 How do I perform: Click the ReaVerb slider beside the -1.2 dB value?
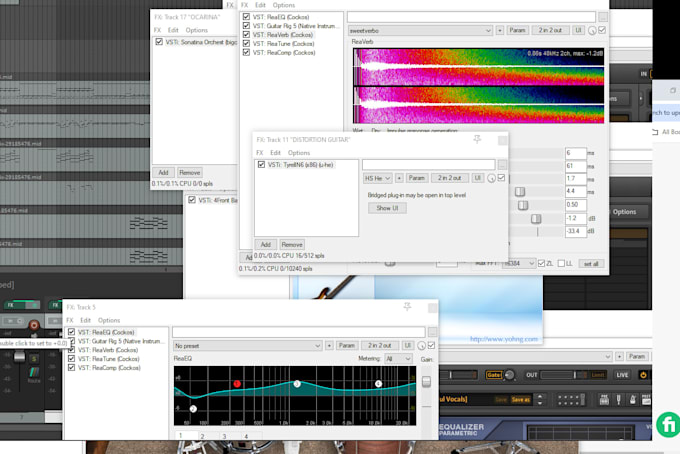point(536,218)
